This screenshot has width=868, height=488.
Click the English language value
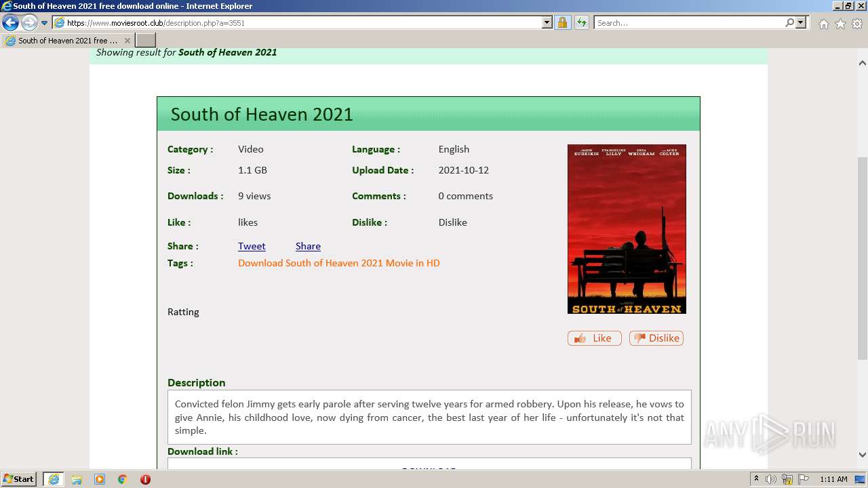click(454, 149)
